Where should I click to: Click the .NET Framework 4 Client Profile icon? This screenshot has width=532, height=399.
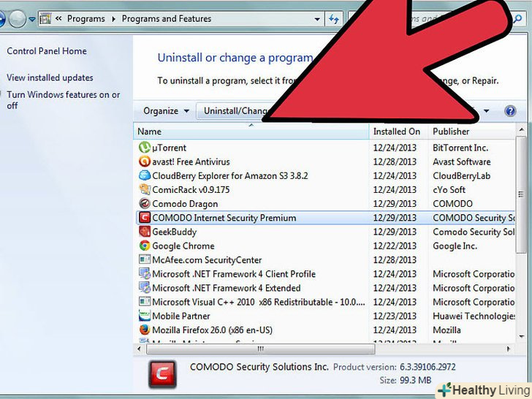click(x=145, y=273)
